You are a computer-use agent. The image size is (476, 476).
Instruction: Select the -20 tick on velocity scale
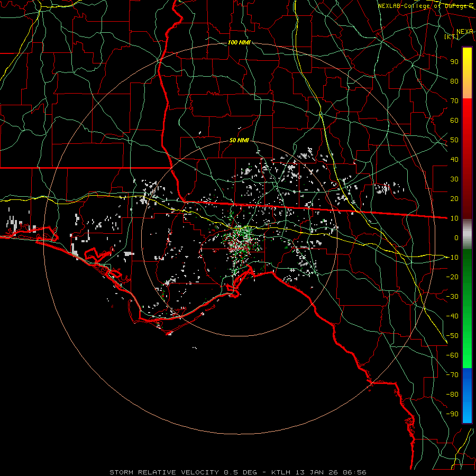[452, 277]
